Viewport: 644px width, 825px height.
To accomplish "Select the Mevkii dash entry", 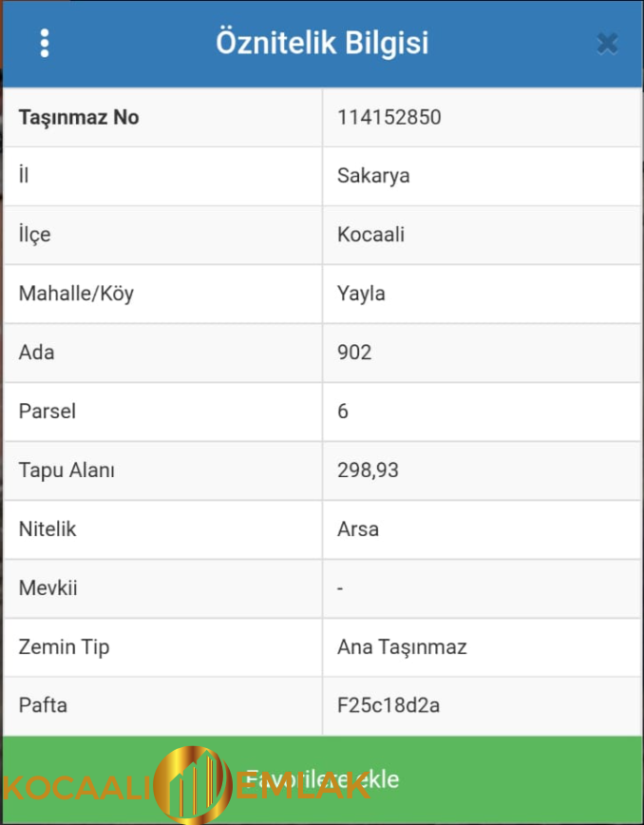I will point(340,588).
